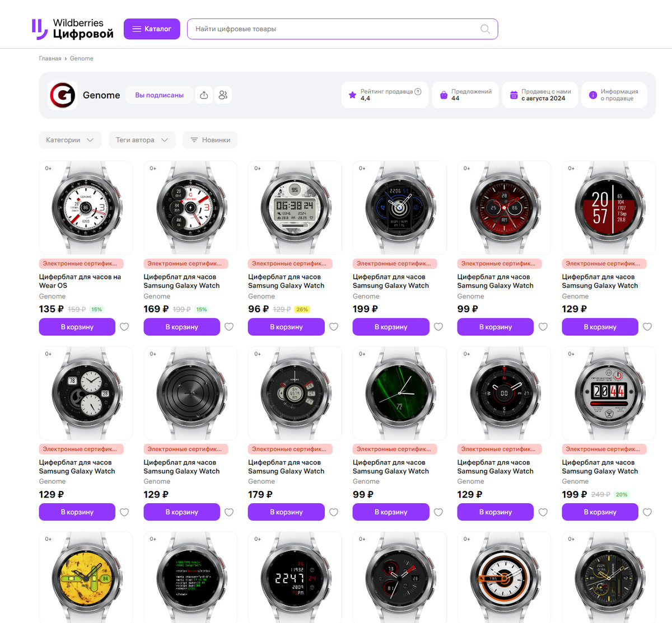Favorite the 129 ₽ concentric circles watchface
This screenshot has height=623, width=672.
tap(229, 512)
